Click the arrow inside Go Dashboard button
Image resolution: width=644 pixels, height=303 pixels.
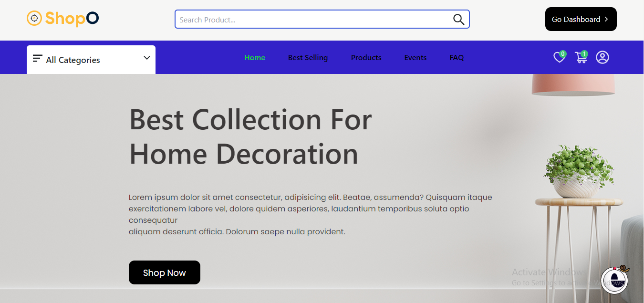point(606,20)
